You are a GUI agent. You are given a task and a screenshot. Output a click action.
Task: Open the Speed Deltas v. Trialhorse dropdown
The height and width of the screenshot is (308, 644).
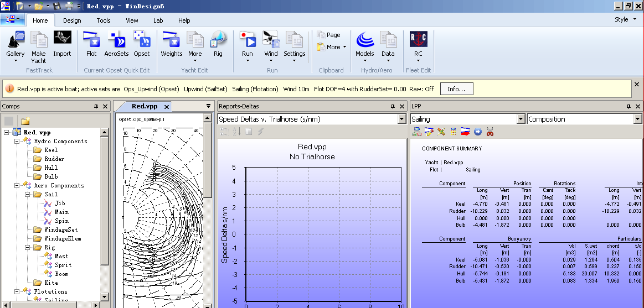pyautogui.click(x=401, y=119)
